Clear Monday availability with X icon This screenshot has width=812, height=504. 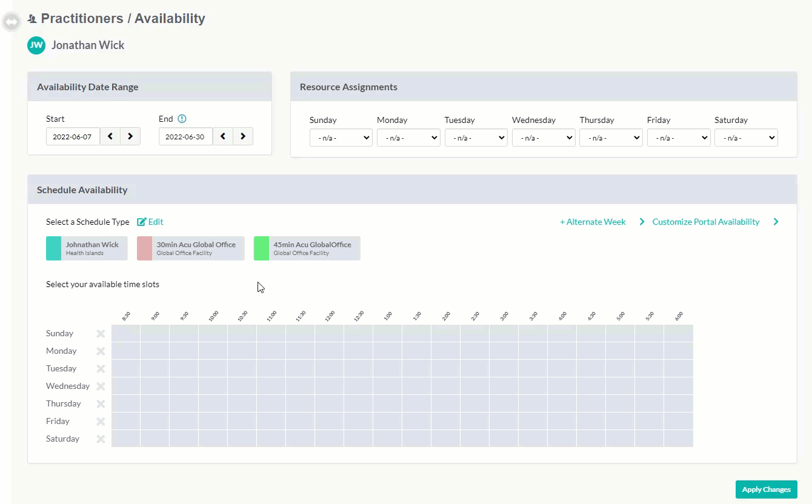coord(101,351)
